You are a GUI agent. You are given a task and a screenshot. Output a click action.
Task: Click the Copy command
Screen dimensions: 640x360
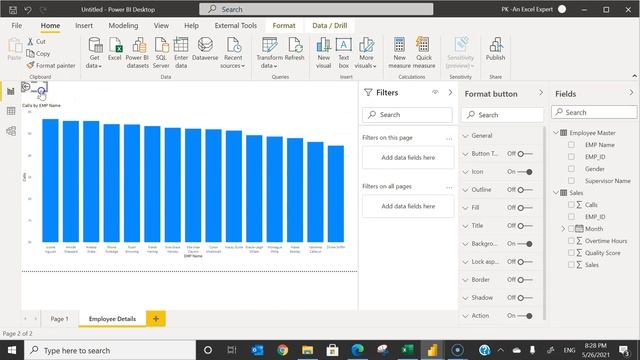pyautogui.click(x=38, y=53)
